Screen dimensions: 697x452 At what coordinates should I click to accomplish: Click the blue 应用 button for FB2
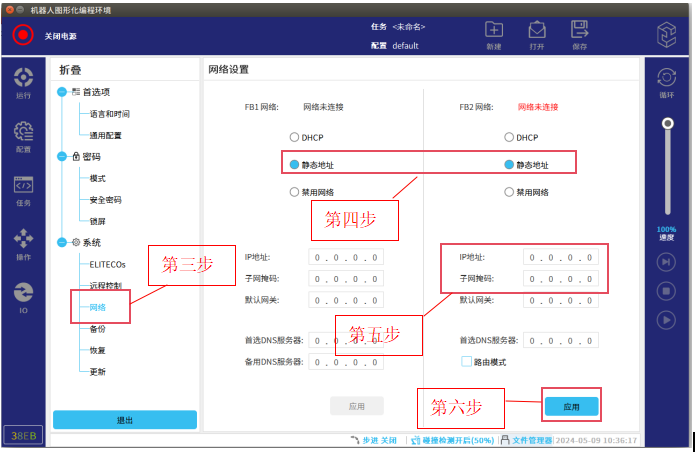(571, 406)
